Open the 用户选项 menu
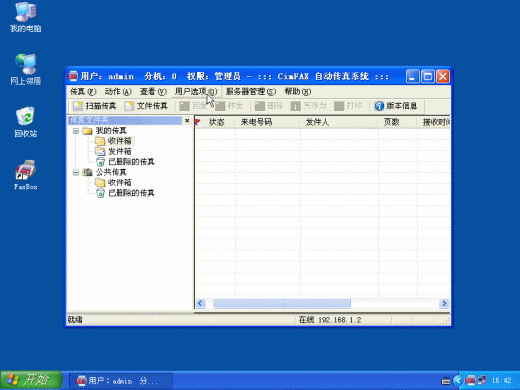 point(196,91)
